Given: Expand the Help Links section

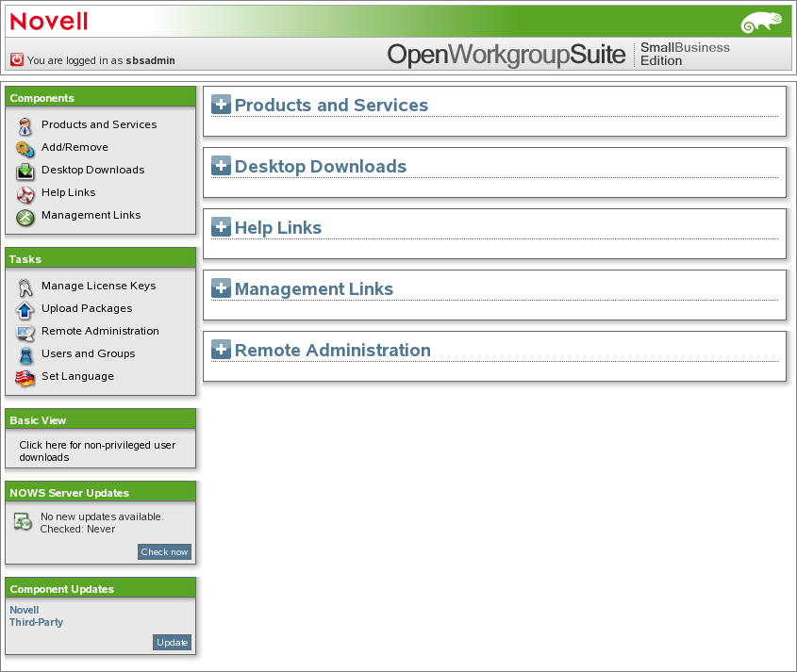Looking at the screenshot, I should pos(221,226).
